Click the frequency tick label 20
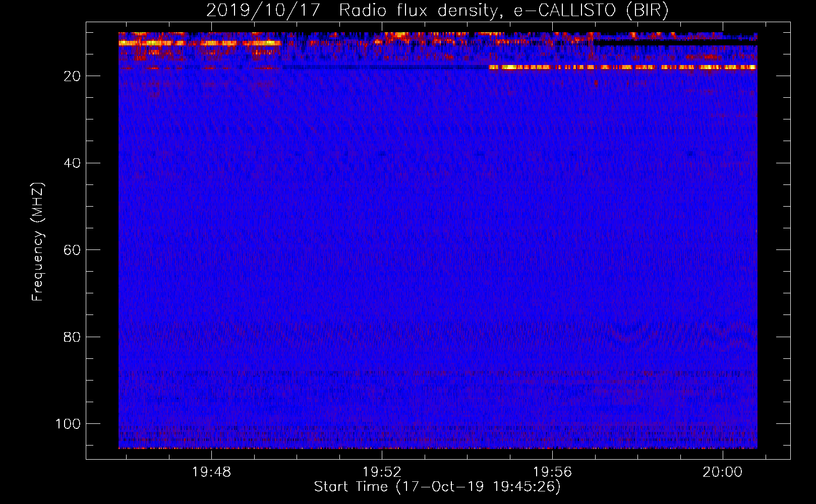816x504 pixels. (72, 76)
